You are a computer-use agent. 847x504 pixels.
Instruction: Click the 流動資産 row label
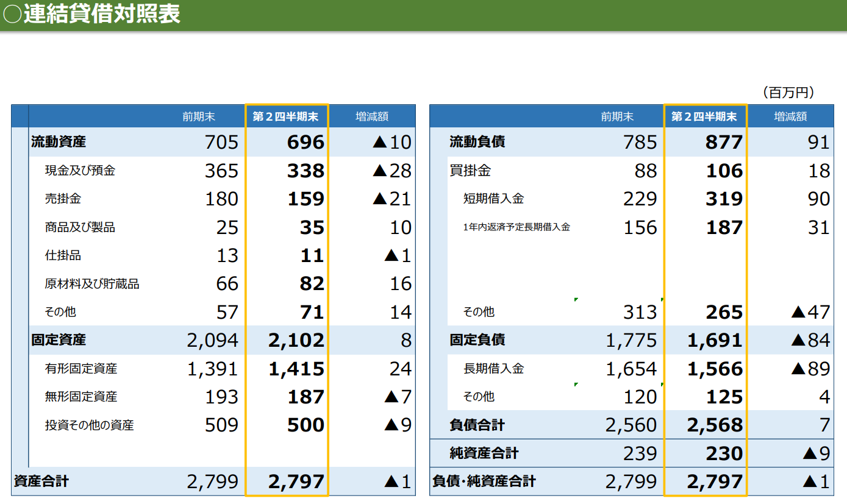(x=59, y=142)
